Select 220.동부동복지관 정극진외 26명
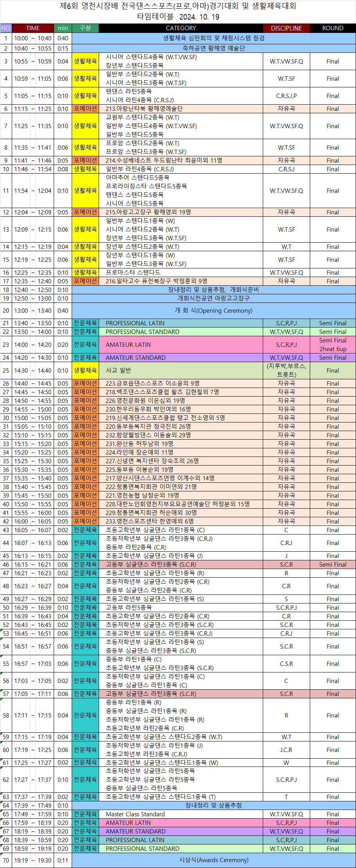This screenshot has width=356, height=868. point(181,427)
